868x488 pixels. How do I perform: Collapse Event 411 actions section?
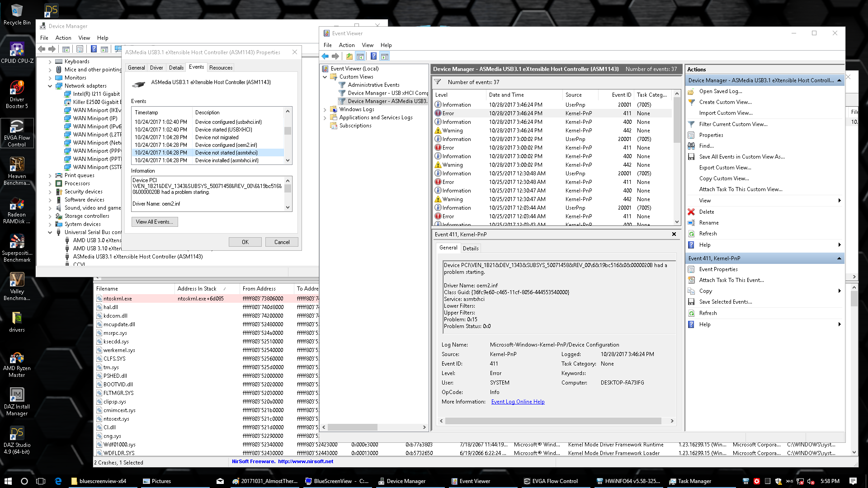pyautogui.click(x=839, y=258)
